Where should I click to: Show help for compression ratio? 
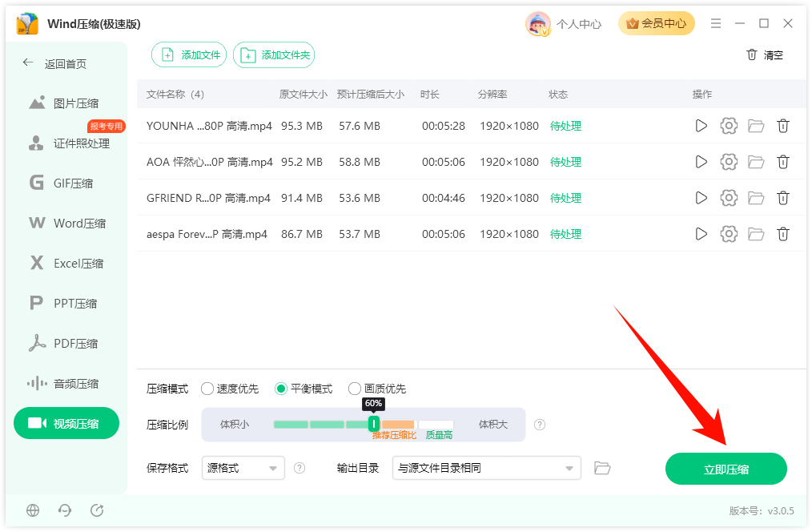point(540,425)
